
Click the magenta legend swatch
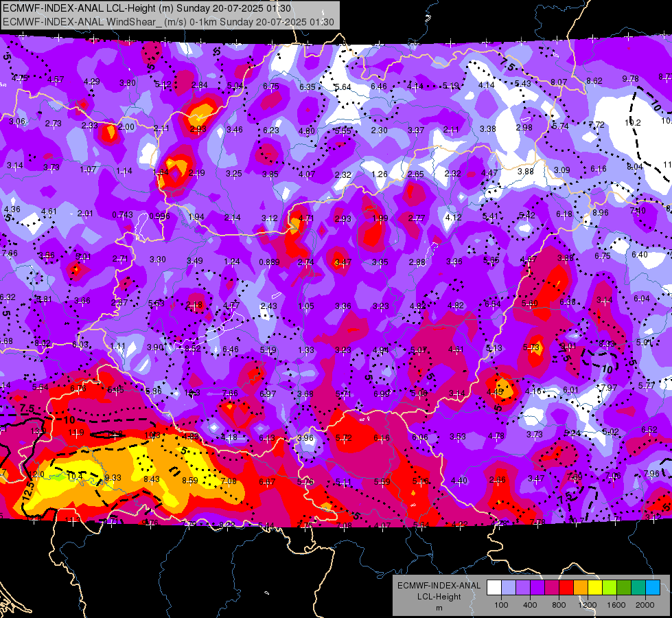coord(552,588)
